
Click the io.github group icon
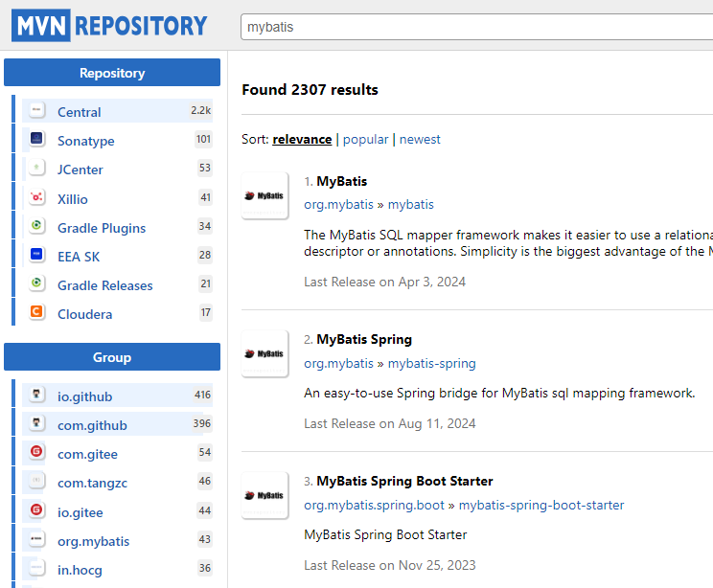[36, 395]
